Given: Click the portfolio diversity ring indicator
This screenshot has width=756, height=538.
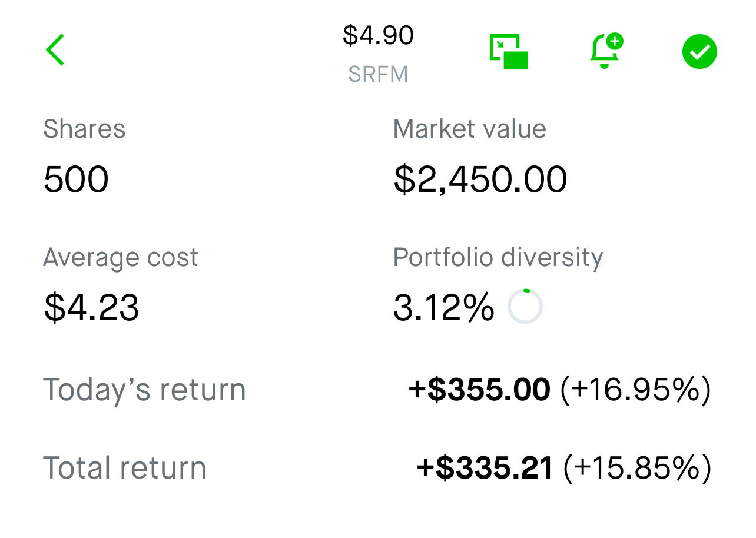Looking at the screenshot, I should click(525, 307).
